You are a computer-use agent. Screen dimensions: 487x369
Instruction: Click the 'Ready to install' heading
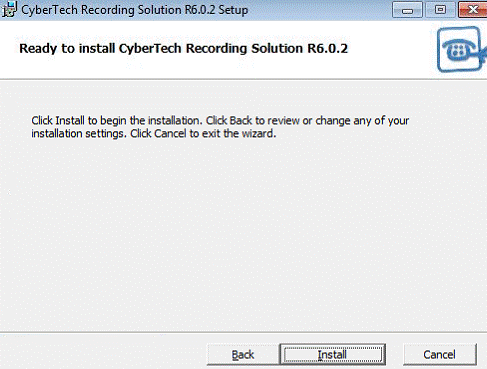183,49
